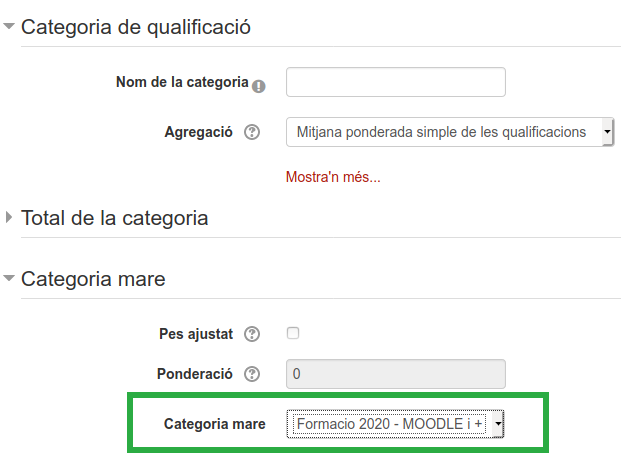Click the Categoria mare section heading text
This screenshot has width=621, height=463.
[x=93, y=280]
